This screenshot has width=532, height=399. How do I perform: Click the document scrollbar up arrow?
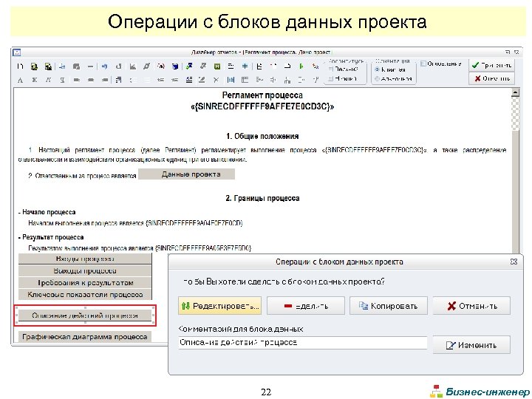point(516,92)
